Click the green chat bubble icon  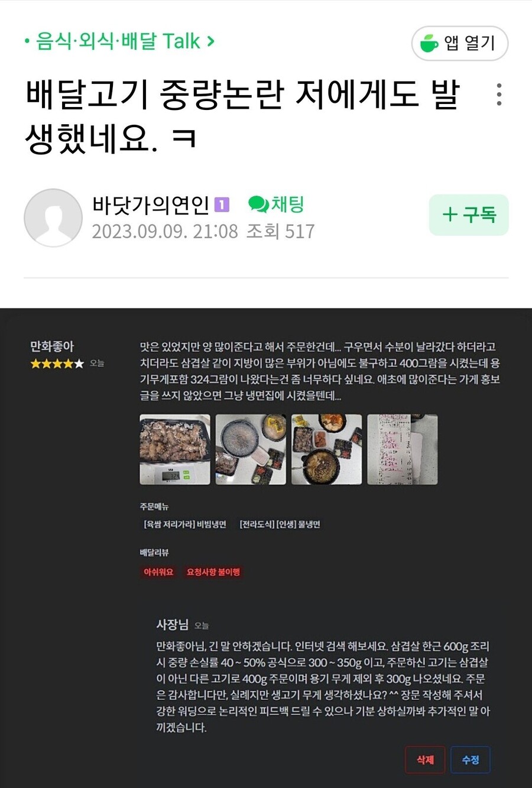(258, 205)
